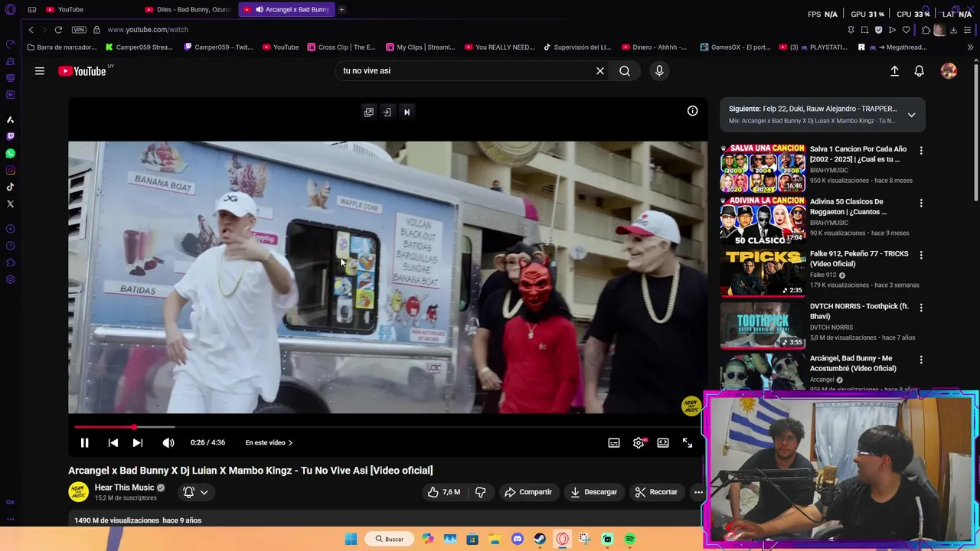
Task: Open 'GamesGX - El port...' bookmark
Action: pos(736,47)
